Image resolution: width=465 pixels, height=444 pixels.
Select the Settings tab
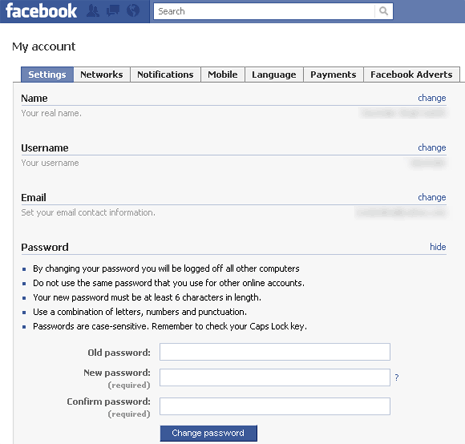(47, 74)
